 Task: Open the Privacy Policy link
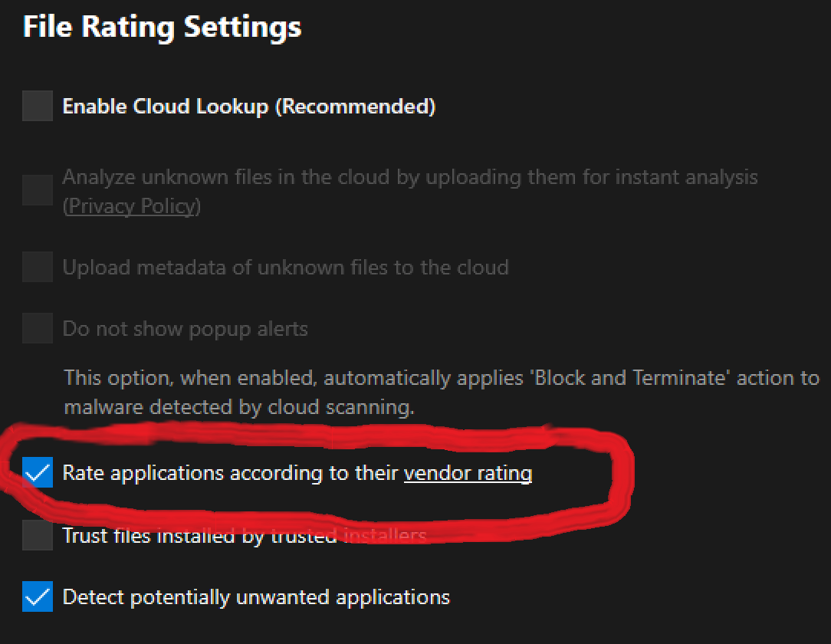tap(132, 206)
